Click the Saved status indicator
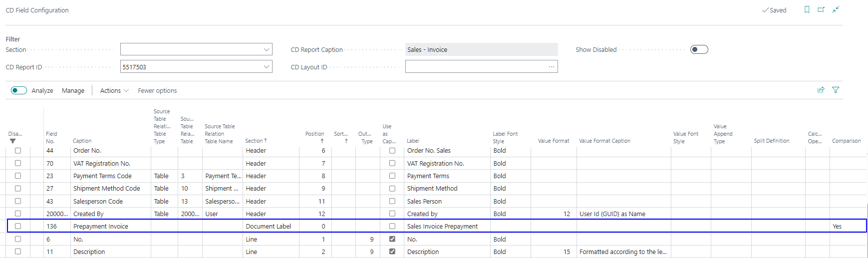The height and width of the screenshot is (258, 868). click(774, 10)
